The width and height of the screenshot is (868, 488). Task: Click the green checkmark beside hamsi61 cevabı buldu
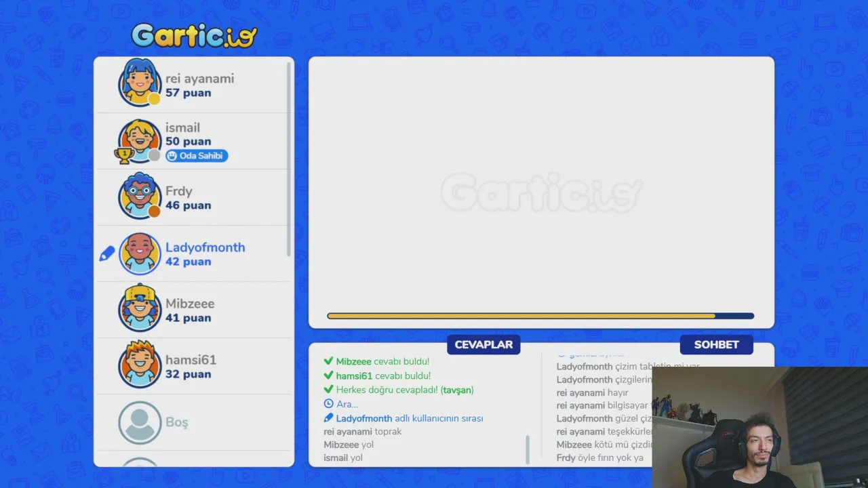click(328, 375)
